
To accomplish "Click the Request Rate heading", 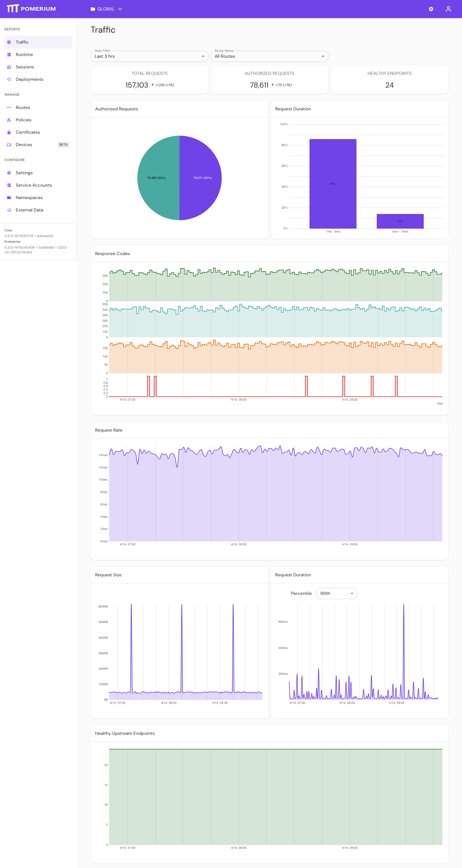I will (109, 430).
